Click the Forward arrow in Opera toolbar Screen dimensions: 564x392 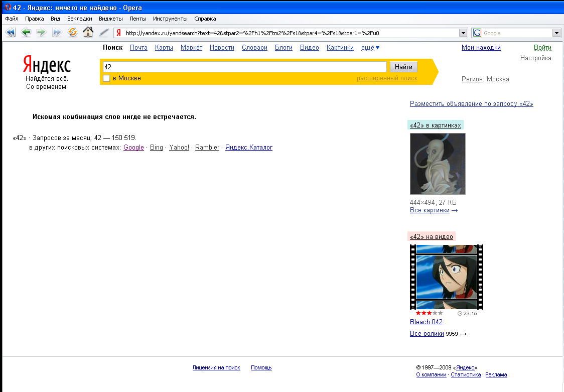[41, 33]
